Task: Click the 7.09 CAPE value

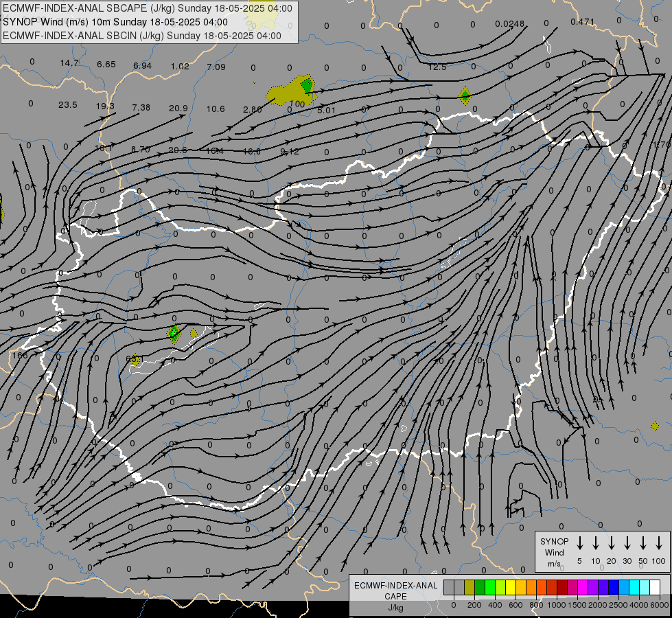Action: [216, 67]
